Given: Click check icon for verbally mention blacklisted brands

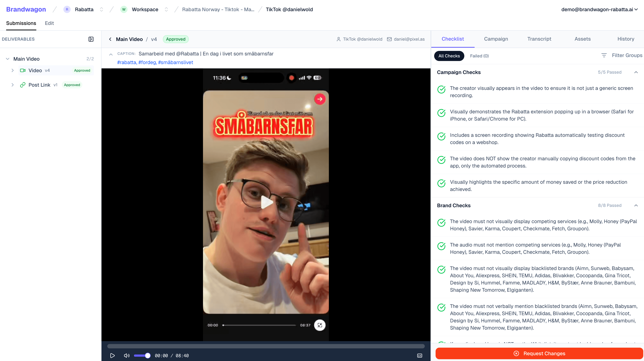Looking at the screenshot, I should [441, 308].
